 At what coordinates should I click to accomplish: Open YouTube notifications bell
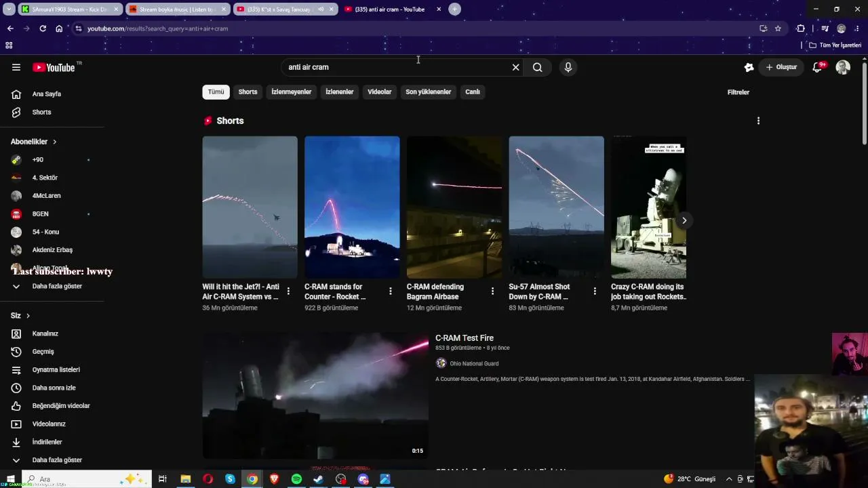click(x=817, y=67)
